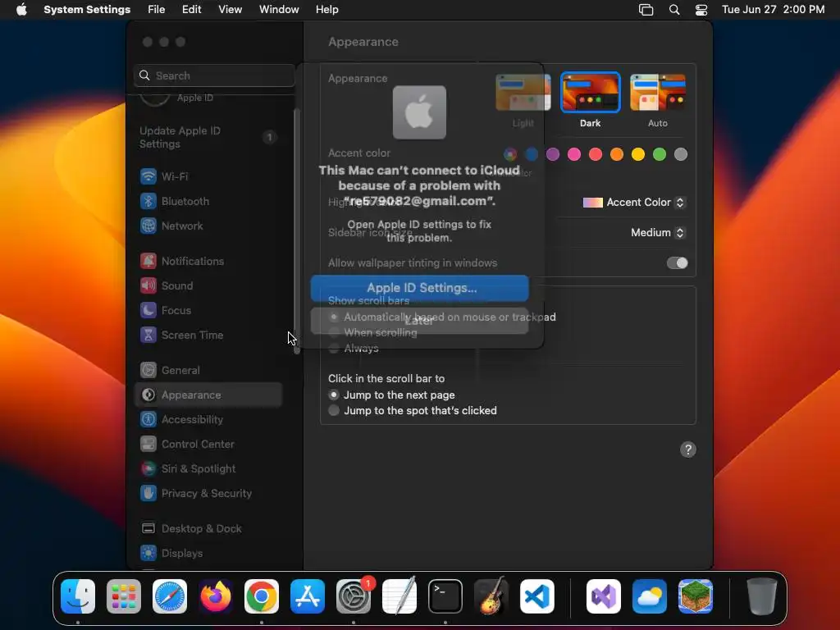Dismiss dialog with the Later button
The width and height of the screenshot is (840, 630).
tap(419, 321)
